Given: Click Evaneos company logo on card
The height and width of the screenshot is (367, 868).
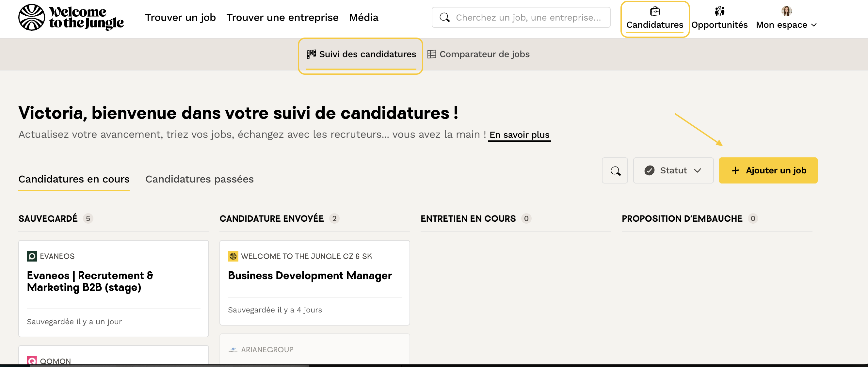Looking at the screenshot, I should 32,256.
